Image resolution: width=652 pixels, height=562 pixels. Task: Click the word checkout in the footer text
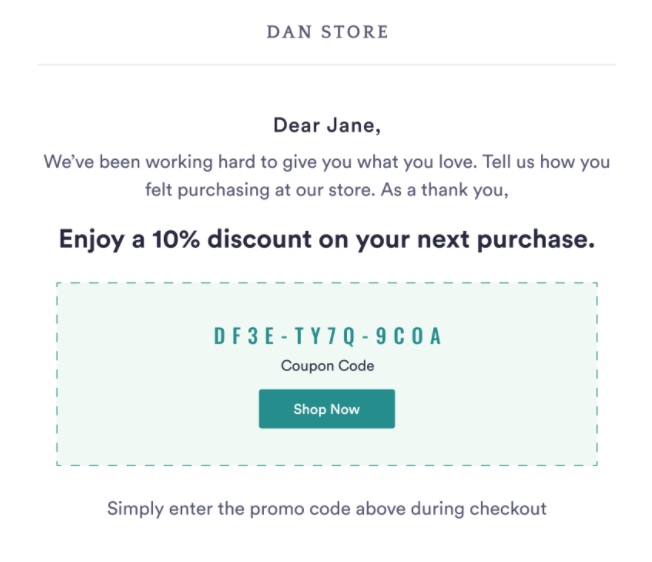(508, 508)
